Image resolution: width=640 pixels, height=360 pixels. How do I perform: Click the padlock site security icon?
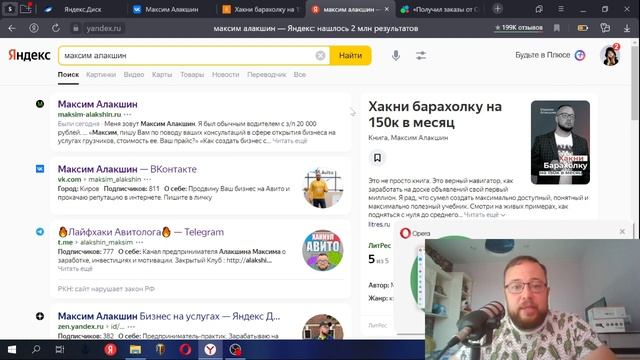[76, 28]
